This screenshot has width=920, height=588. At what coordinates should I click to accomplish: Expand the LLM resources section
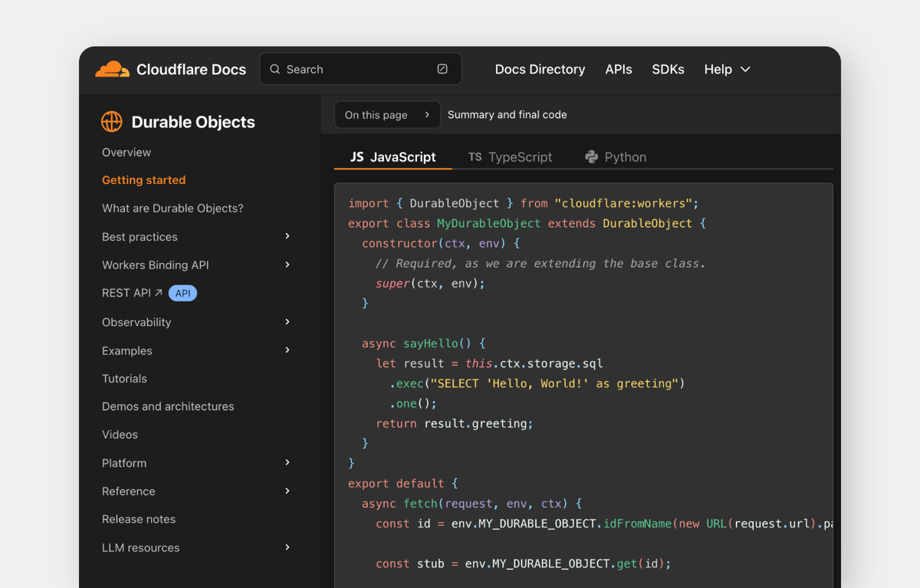click(287, 547)
